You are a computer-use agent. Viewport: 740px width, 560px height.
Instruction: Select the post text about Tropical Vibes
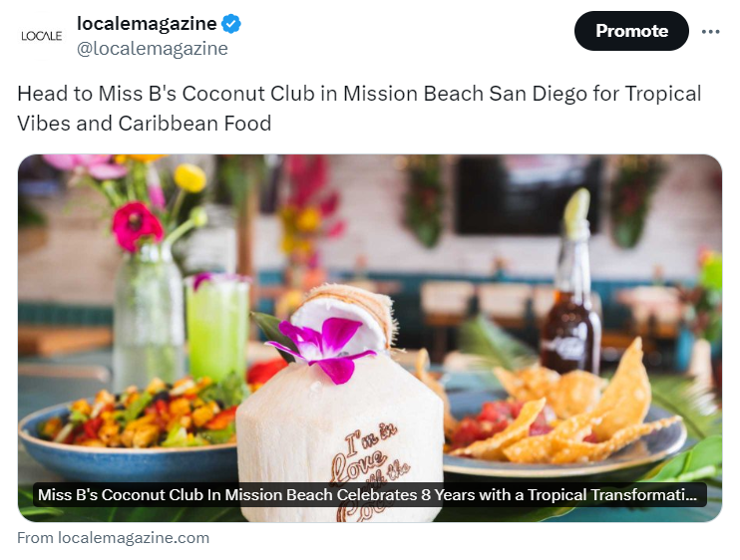click(359, 109)
